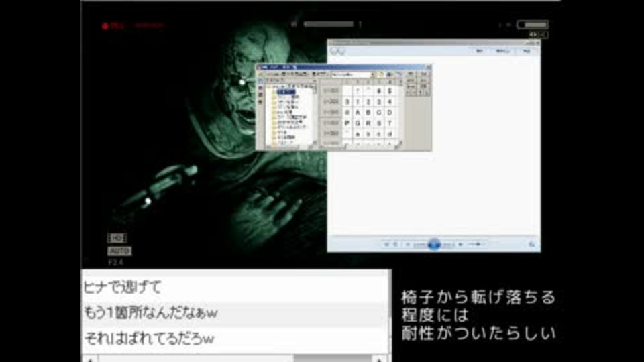The height and width of the screenshot is (362, 644).
Task: Close the IME Pad window
Action: click(429, 67)
